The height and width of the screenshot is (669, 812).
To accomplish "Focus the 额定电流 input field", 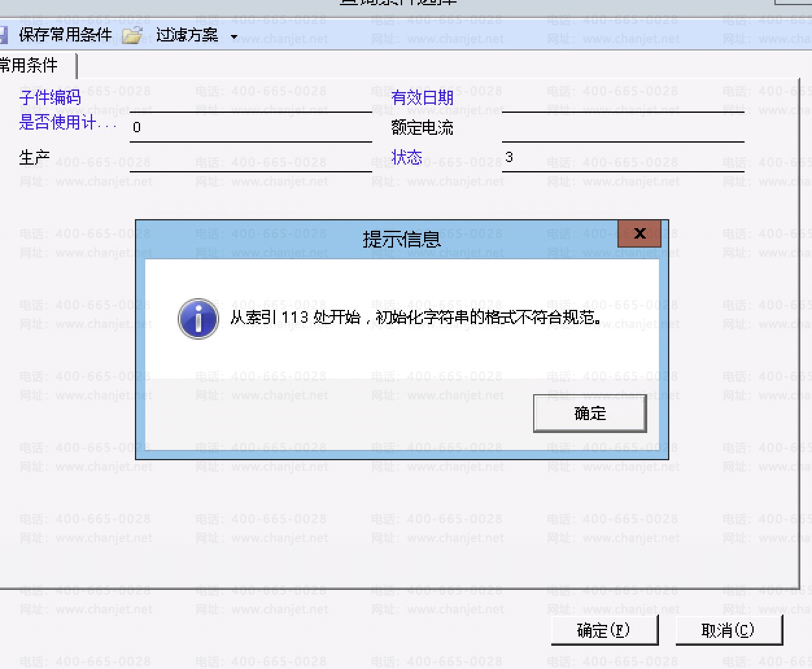I will point(623,128).
